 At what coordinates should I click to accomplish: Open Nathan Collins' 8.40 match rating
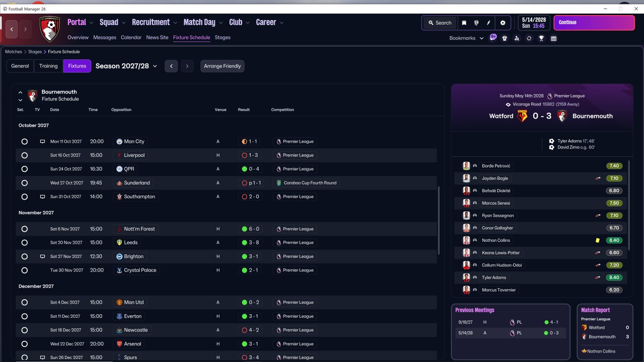pyautogui.click(x=614, y=240)
